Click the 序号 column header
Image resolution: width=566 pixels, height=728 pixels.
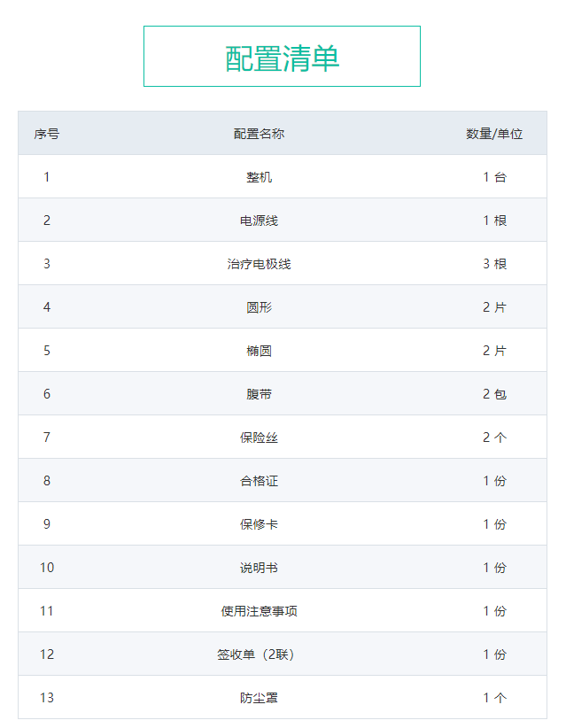click(x=47, y=134)
